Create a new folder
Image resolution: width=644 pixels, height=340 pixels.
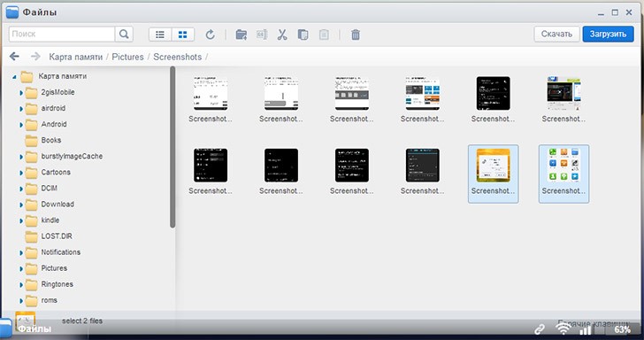click(241, 35)
